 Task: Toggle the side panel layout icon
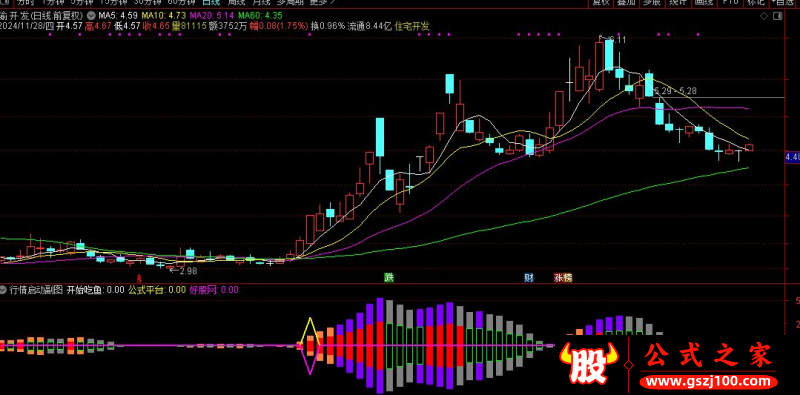click(x=778, y=16)
